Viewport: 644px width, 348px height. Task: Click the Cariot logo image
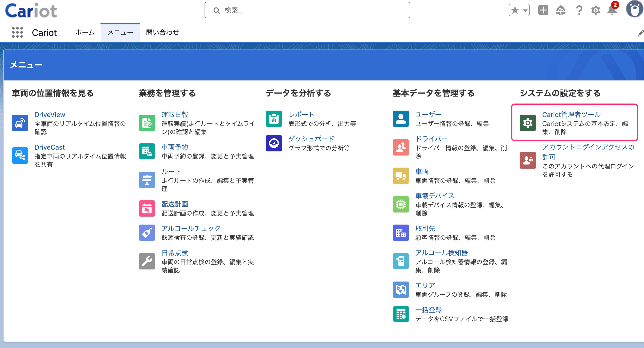click(31, 10)
